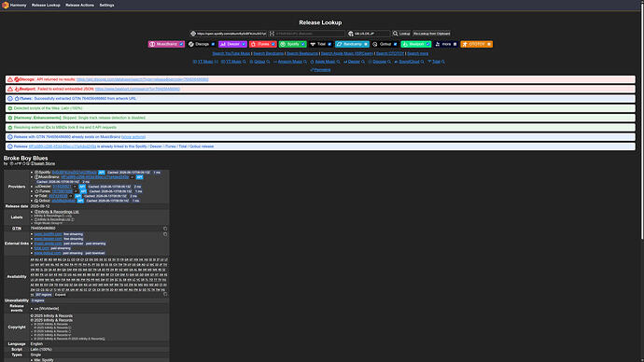Click copy icon beside External links
This screenshot has height=362, width=644.
(165, 234)
